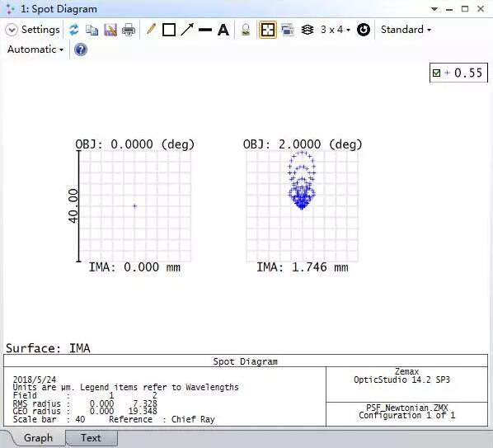Select the pencil annotation tool
Image resolution: width=493 pixels, height=448 pixels.
click(151, 30)
